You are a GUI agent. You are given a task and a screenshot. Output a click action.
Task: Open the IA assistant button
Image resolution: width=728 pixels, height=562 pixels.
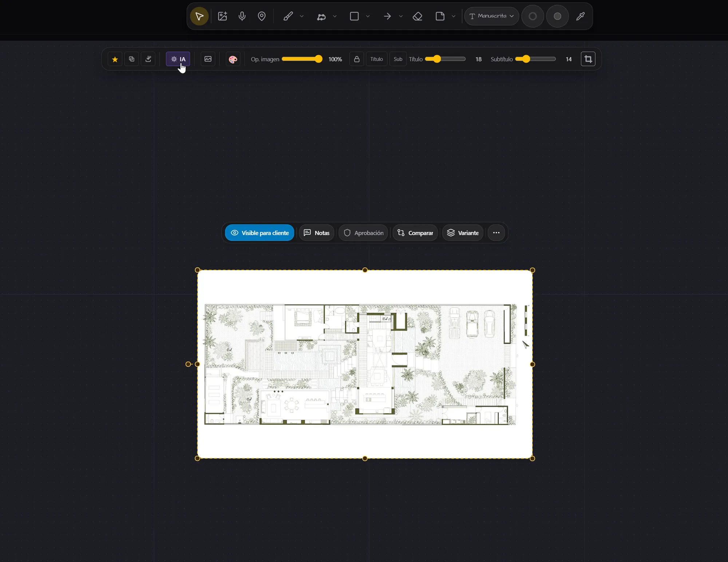[x=178, y=59]
